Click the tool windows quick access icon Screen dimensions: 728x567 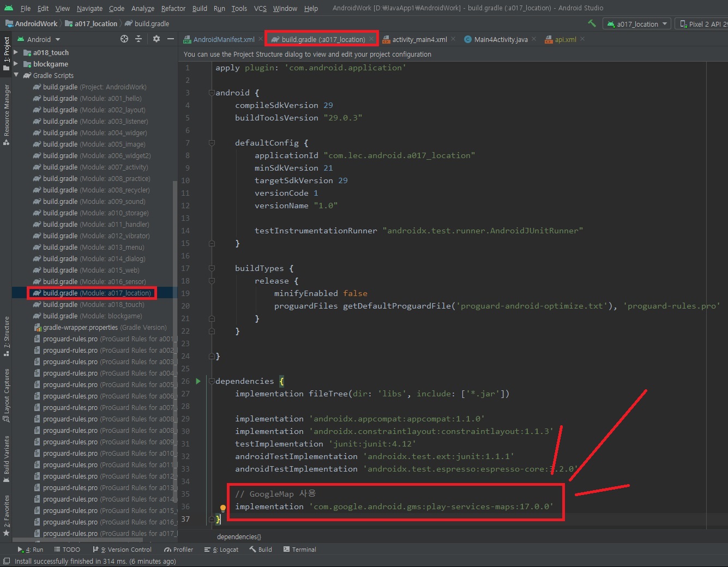pos(6,561)
